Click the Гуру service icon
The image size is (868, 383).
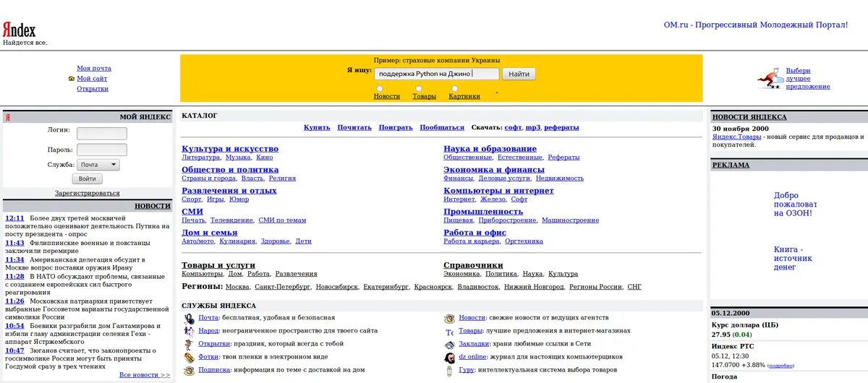coord(449,370)
